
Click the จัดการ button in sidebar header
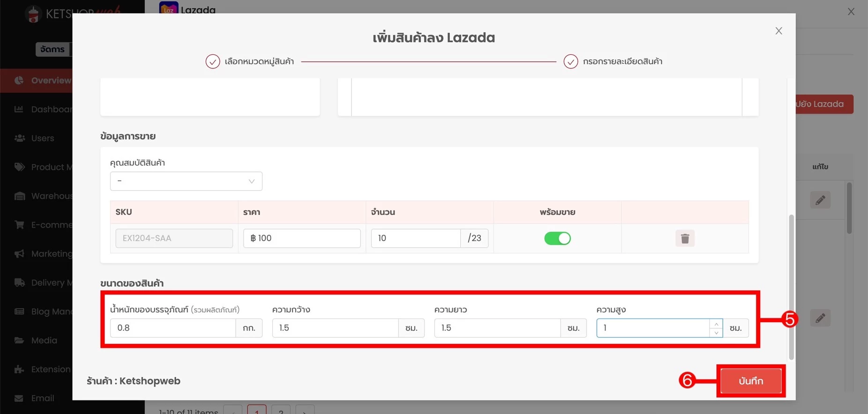(x=53, y=49)
